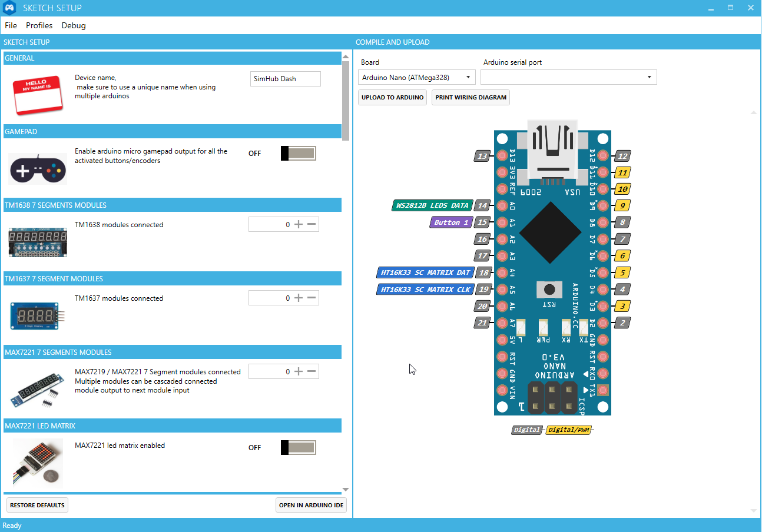Click pin 14 label next to A0

pos(483,205)
